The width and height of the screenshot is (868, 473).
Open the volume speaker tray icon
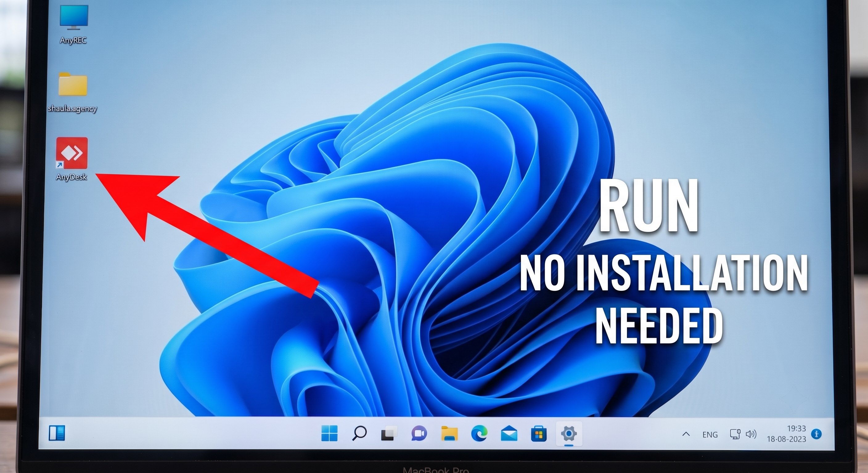(751, 434)
